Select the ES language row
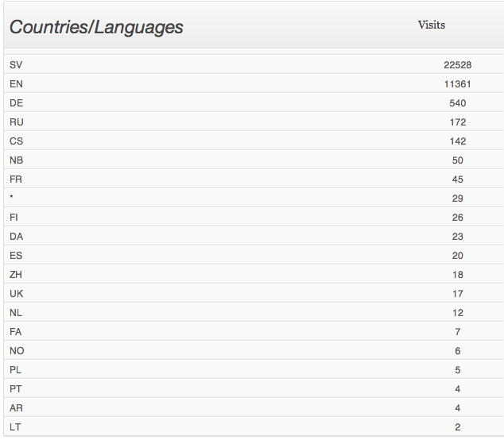Viewport: 504px width, 440px height. (x=17, y=255)
